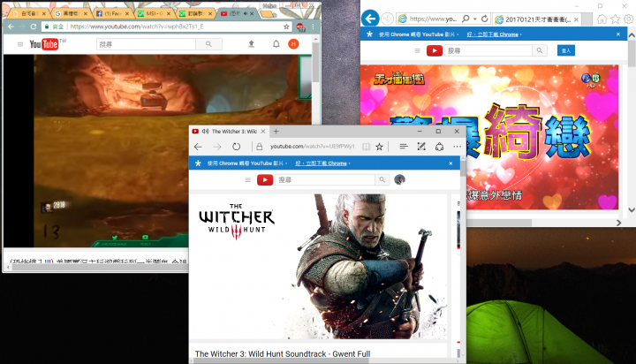Image resolution: width=636 pixels, height=364 pixels.
Task: Click the red YouTube logo in Edge
Action: (265, 179)
